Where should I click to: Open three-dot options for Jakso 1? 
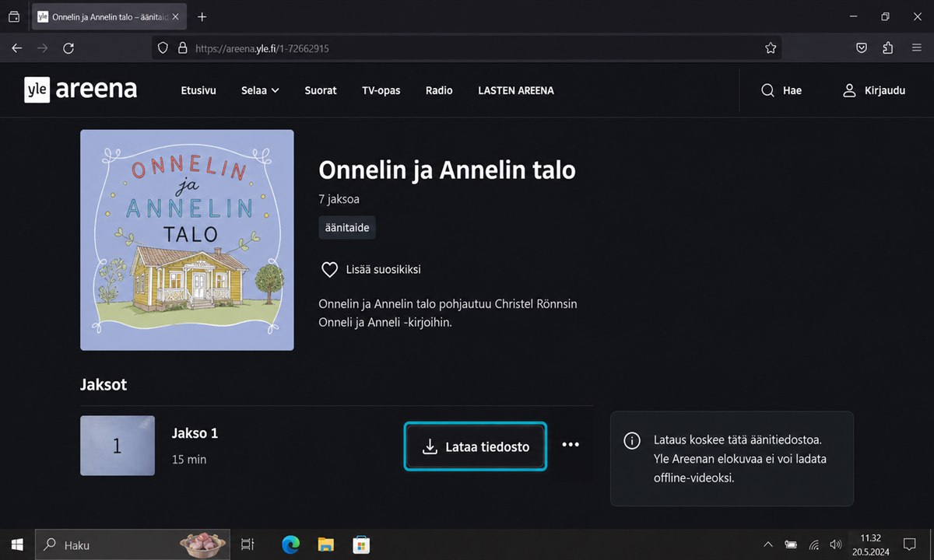(x=571, y=445)
